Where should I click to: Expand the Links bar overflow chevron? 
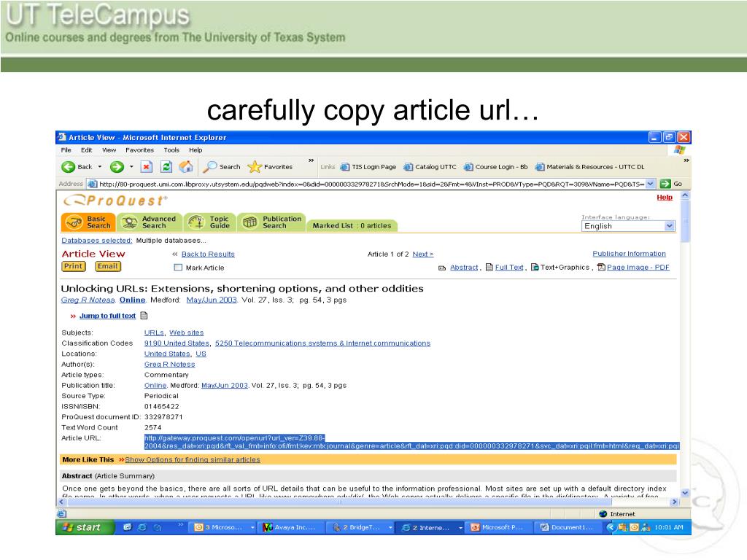pos(686,160)
